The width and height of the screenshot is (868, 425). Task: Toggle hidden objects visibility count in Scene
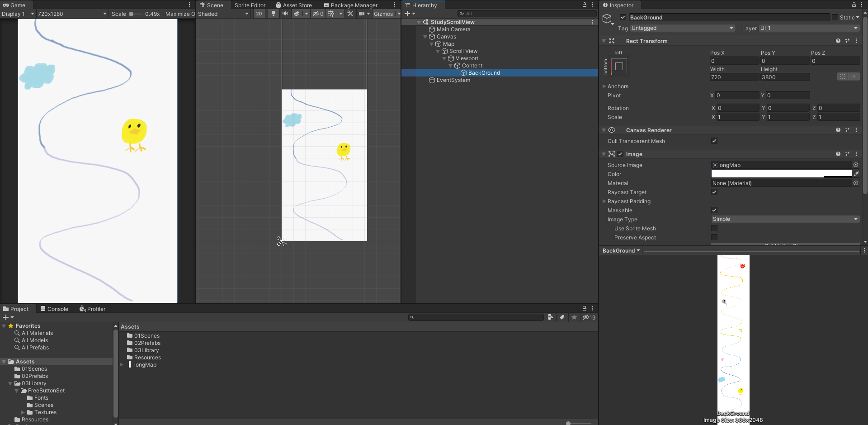318,14
